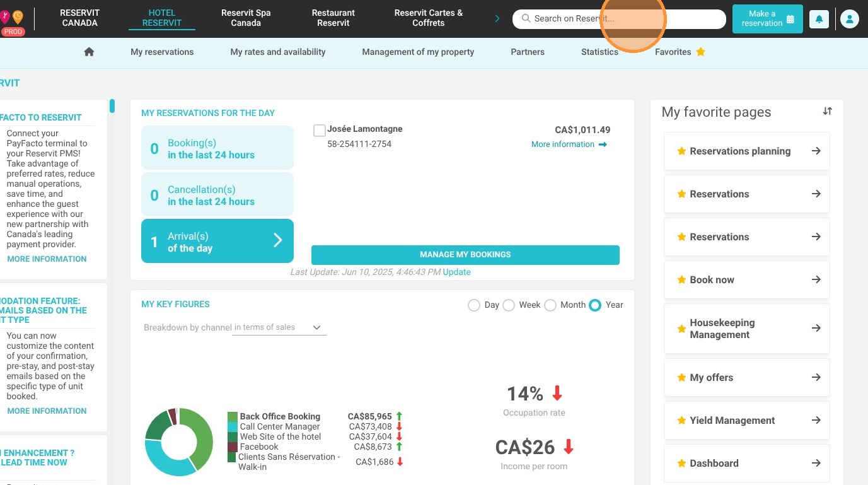Click the guest name Josée Lamontagne
This screenshot has height=485, width=868.
point(365,129)
